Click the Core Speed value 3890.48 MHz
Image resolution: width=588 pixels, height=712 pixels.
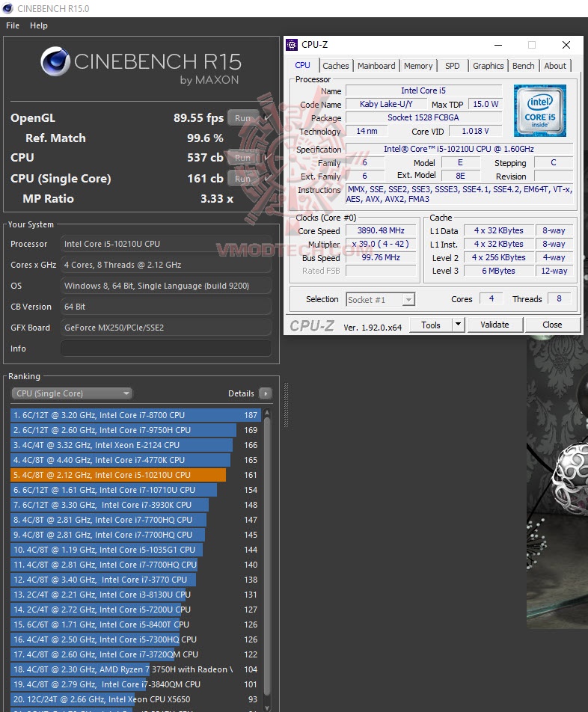coord(381,230)
